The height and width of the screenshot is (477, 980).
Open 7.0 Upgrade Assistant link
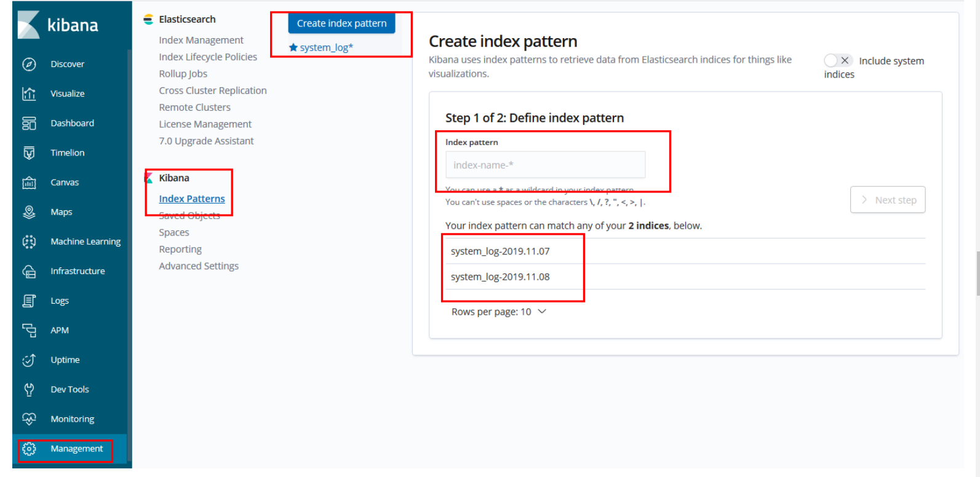[206, 141]
